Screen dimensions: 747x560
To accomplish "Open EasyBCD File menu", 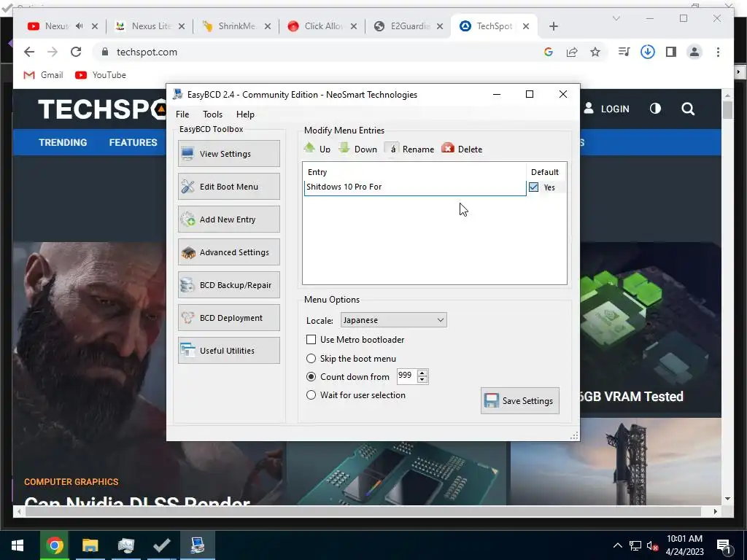I will (182, 114).
